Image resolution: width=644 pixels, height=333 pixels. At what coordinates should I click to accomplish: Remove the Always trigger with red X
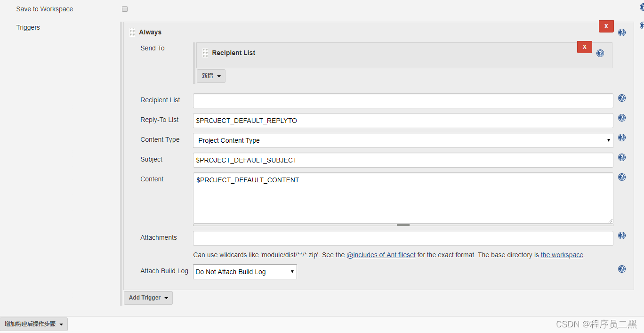coord(606,26)
